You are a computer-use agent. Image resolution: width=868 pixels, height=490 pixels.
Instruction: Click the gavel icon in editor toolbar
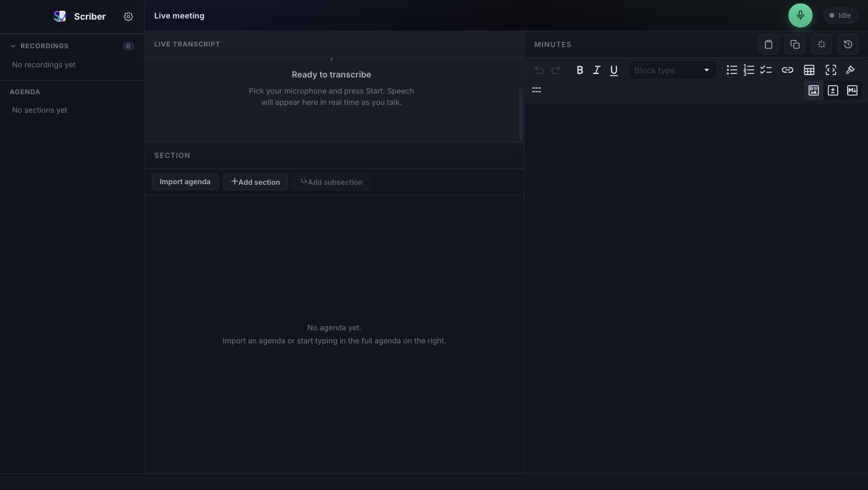851,70
